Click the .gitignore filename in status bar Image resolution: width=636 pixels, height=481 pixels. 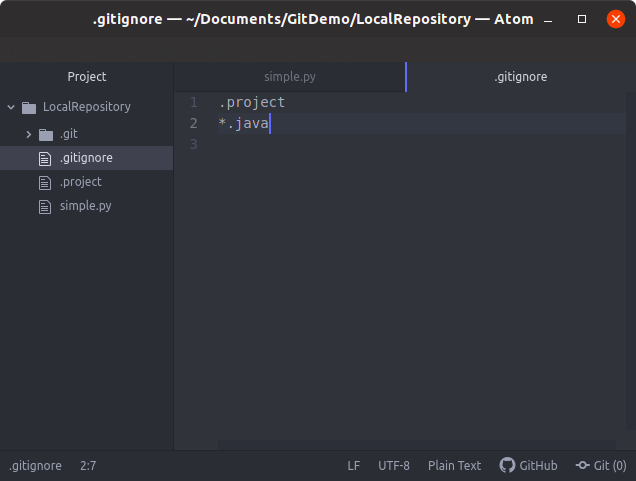[35, 466]
